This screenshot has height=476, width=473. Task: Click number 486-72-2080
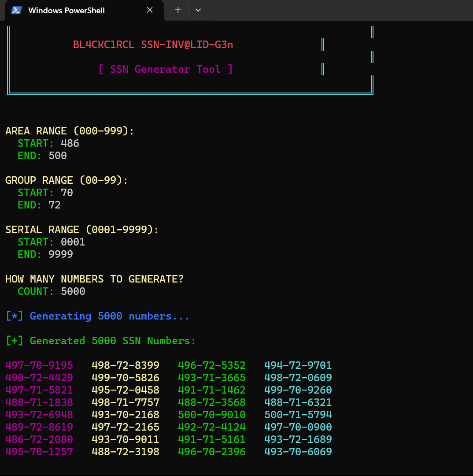point(39,439)
